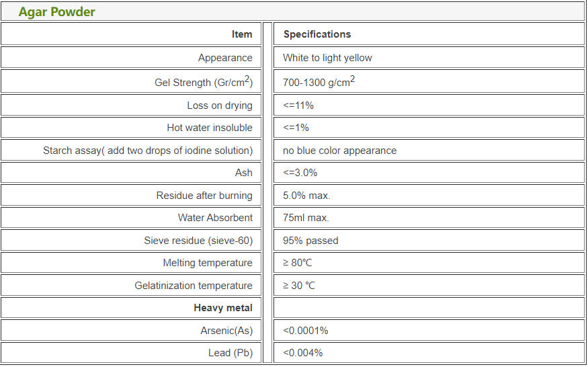The width and height of the screenshot is (588, 367).
Task: Select the 'no blue color appearance' value
Action: [x=339, y=151]
